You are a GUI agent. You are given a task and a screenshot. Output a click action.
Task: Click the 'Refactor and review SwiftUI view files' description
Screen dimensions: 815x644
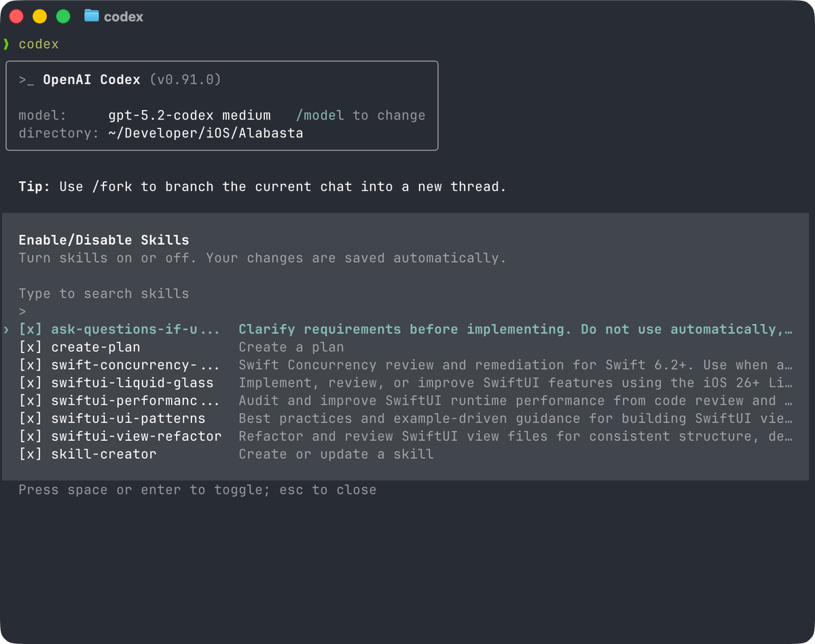pyautogui.click(x=515, y=436)
